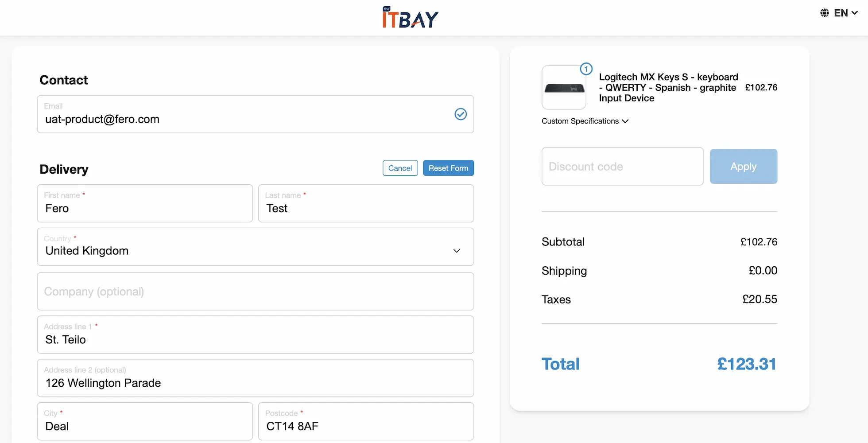Expand the Custom Specifications section
Image resolution: width=868 pixels, height=443 pixels.
point(585,121)
